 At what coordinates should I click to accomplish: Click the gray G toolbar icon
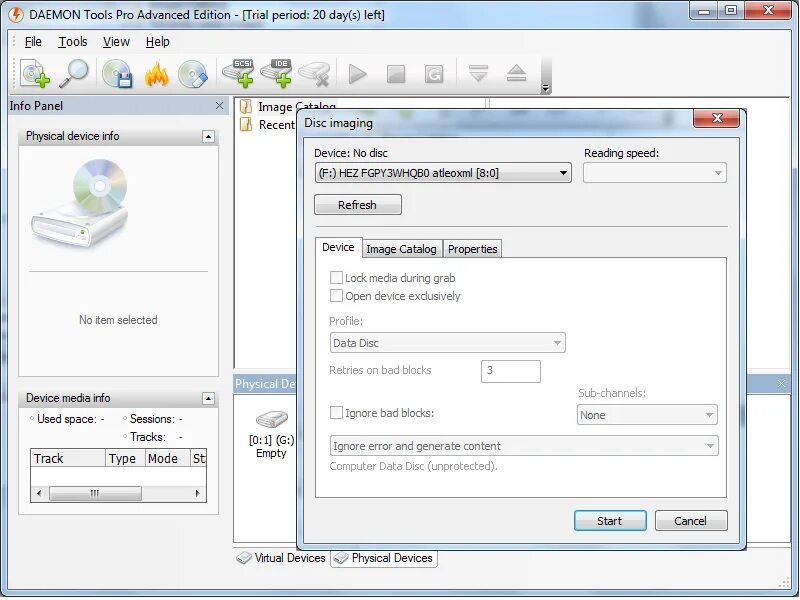pos(434,74)
